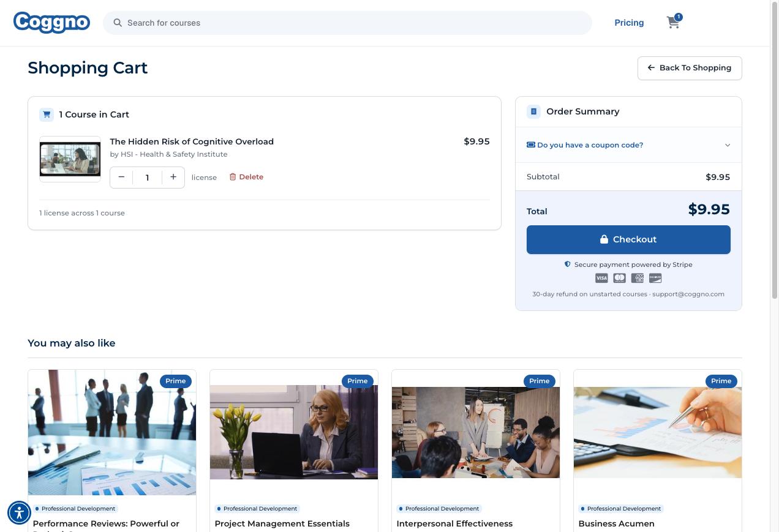Click the Discover card icon
The height and width of the screenshot is (532, 779).
(x=655, y=278)
